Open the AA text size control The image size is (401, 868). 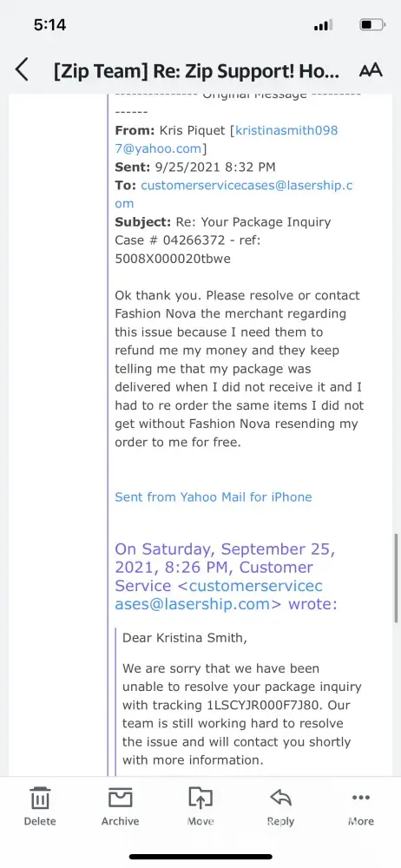coord(371,70)
